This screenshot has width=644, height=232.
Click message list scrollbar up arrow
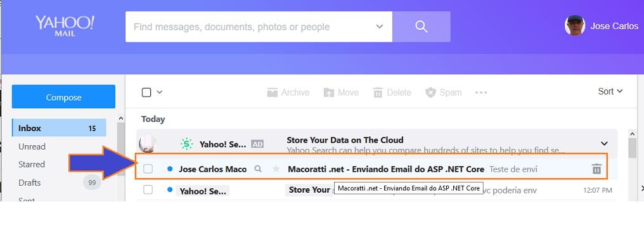(x=633, y=134)
